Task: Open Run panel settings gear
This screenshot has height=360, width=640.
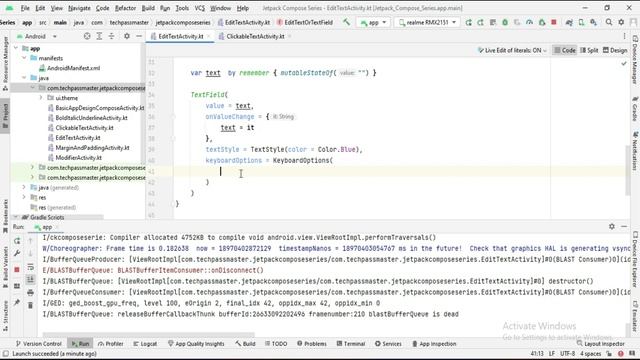Action: [611, 227]
